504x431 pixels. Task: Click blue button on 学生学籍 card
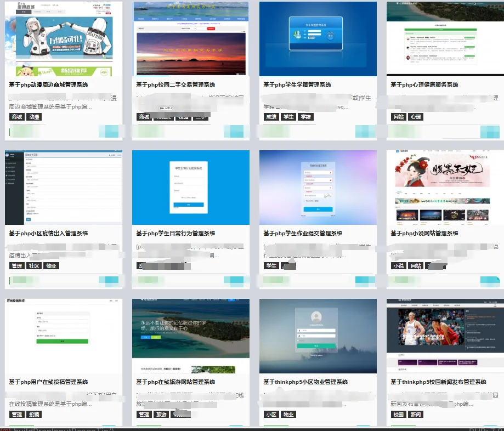[365, 132]
